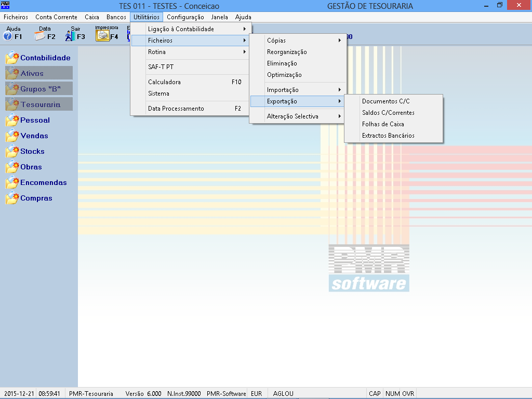This screenshot has width=532, height=399.
Task: Select Documentos C/C export option
Action: pos(394,101)
